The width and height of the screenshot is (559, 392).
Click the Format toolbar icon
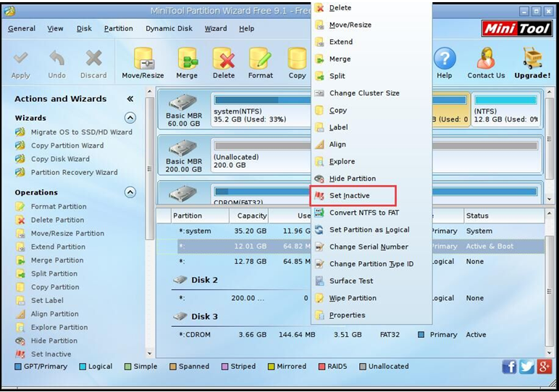click(260, 58)
